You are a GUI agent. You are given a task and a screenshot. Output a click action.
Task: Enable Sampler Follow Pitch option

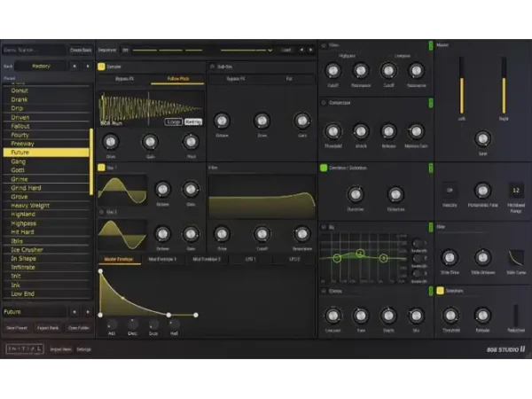coord(178,79)
